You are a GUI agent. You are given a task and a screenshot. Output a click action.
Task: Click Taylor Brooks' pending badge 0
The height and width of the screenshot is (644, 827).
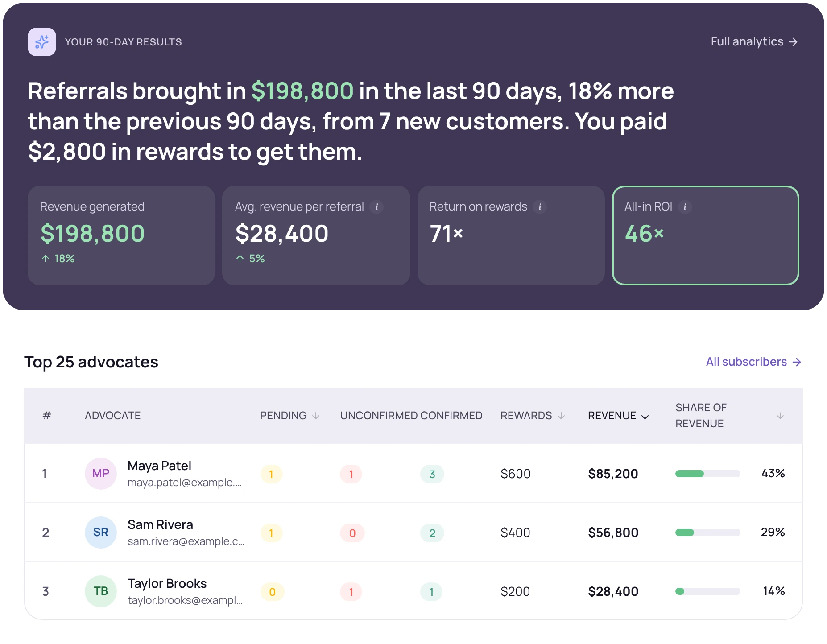tap(273, 592)
